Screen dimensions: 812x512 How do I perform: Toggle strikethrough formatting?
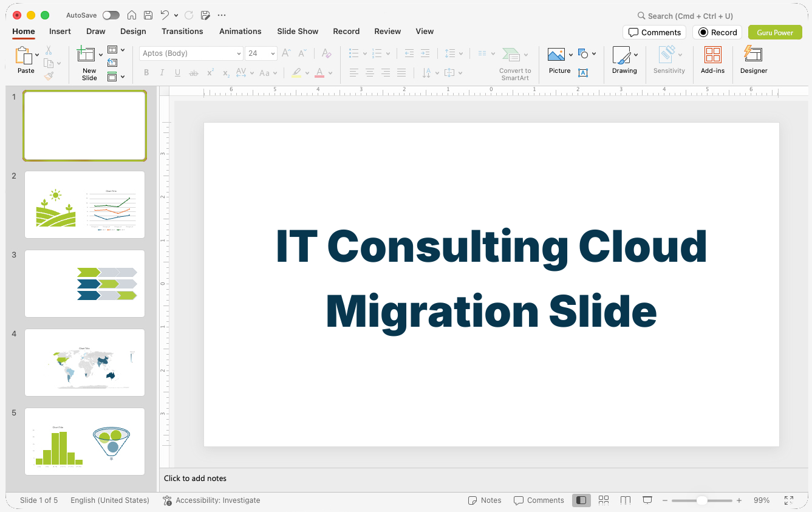click(x=194, y=73)
